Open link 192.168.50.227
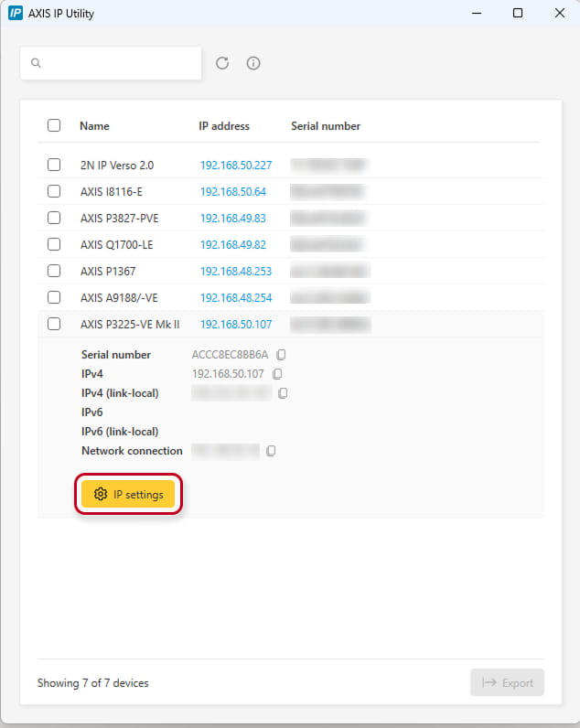 coord(236,166)
